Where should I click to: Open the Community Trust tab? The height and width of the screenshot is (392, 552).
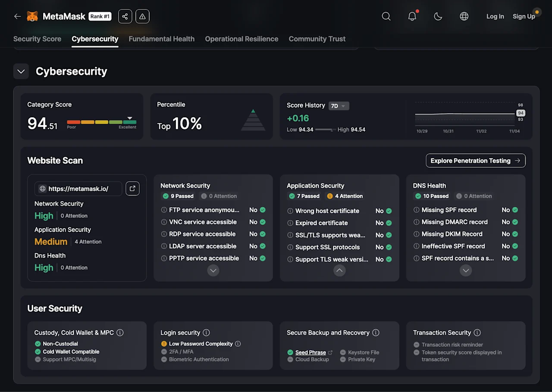click(317, 39)
